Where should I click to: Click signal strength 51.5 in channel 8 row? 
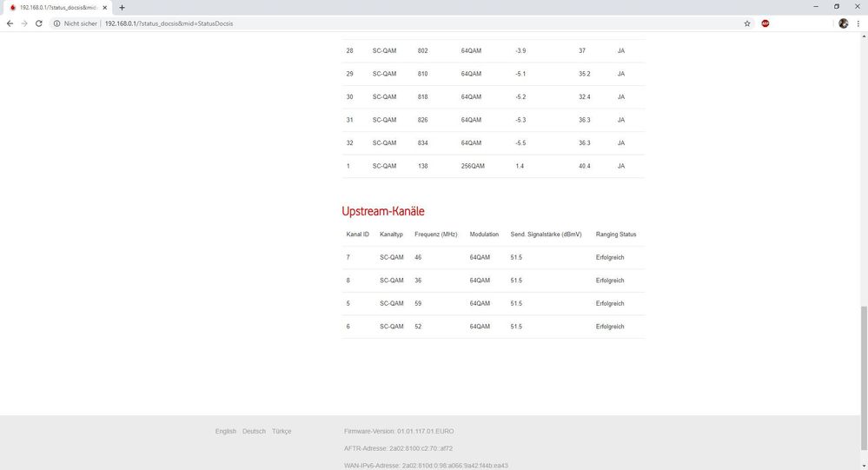pos(516,281)
